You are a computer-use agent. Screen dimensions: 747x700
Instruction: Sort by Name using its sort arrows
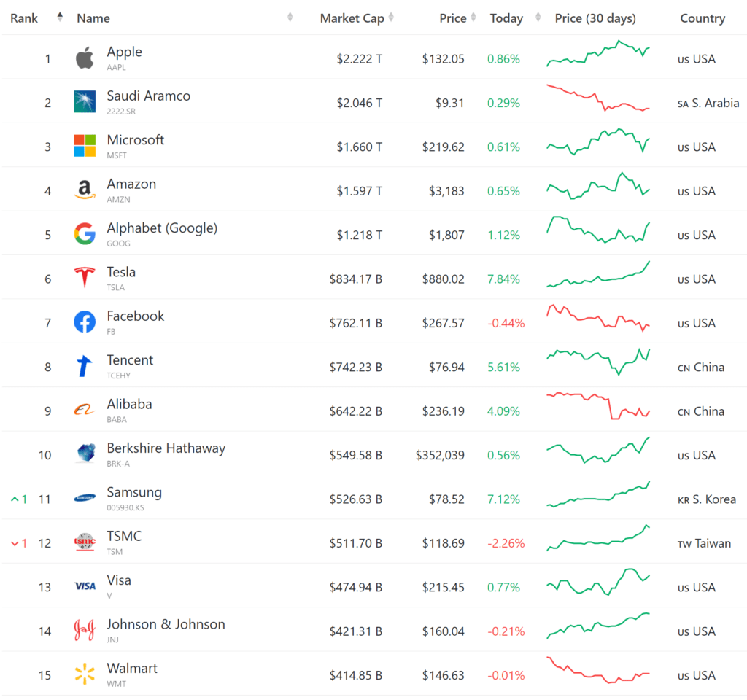tap(290, 17)
